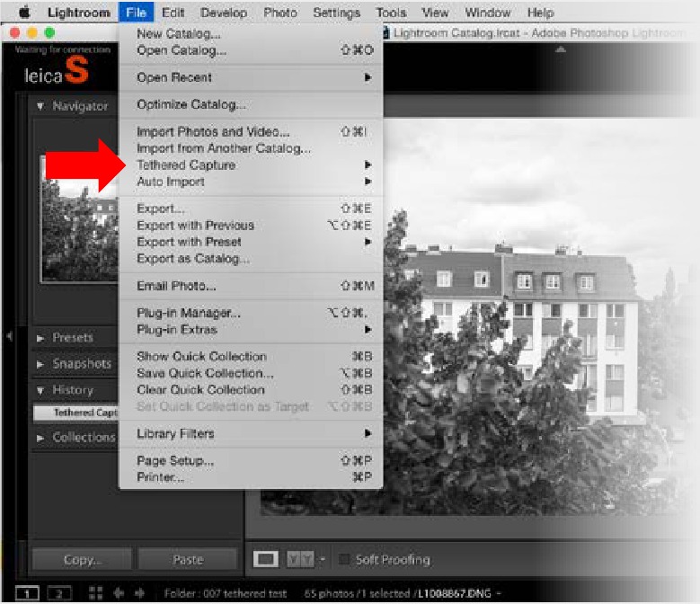Open the Plug-in Manager
The height and width of the screenshot is (604, 700).
[251, 313]
